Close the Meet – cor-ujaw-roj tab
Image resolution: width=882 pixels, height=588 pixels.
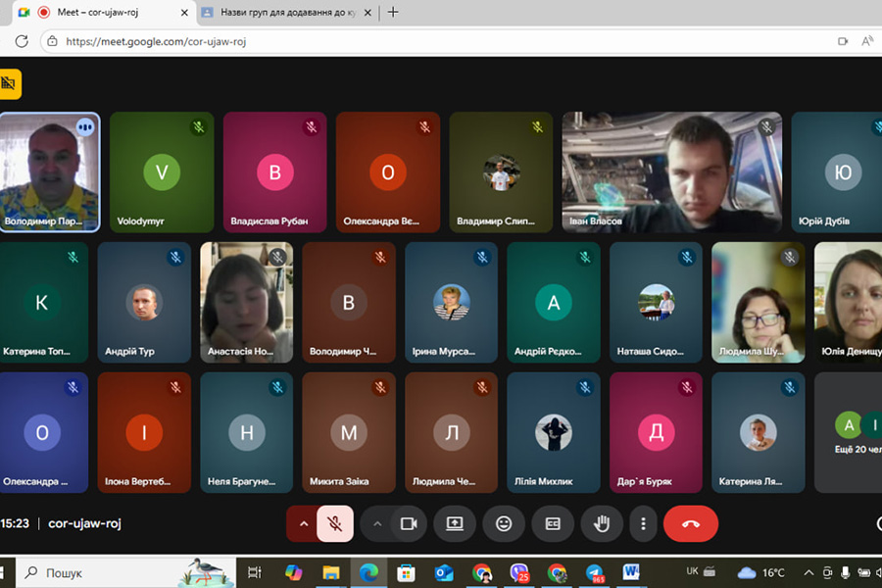pos(184,13)
